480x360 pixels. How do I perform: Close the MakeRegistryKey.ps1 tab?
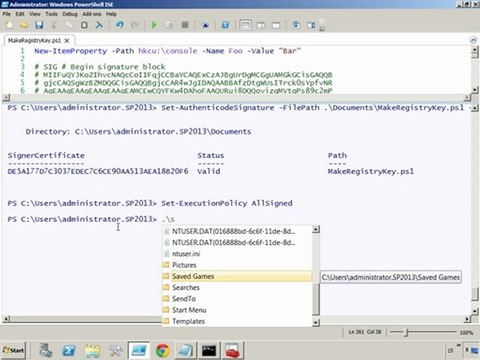pyautogui.click(x=67, y=41)
